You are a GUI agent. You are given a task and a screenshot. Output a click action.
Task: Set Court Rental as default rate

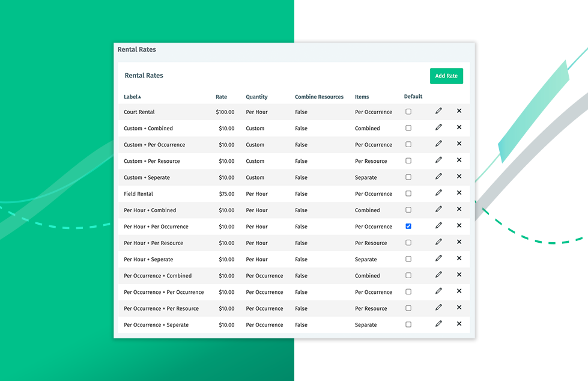[408, 112]
